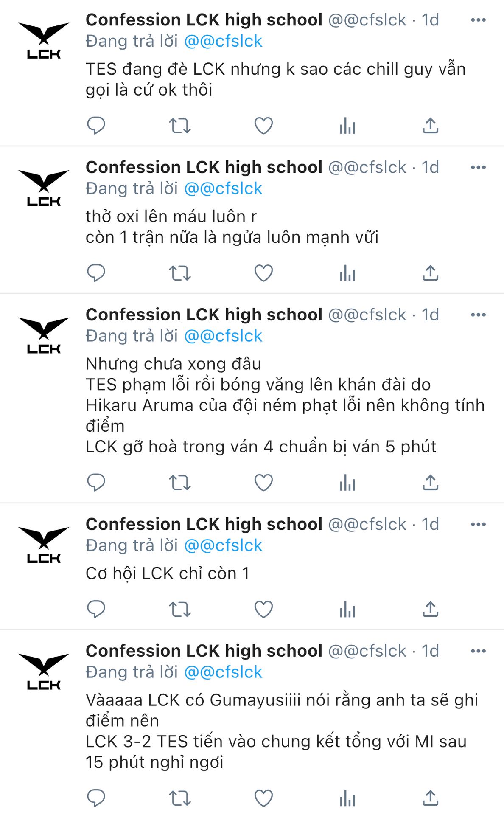Share the 'Vàaaaa LCK có Gumayusiiii' tweet
This screenshot has width=504, height=815.
point(430,798)
